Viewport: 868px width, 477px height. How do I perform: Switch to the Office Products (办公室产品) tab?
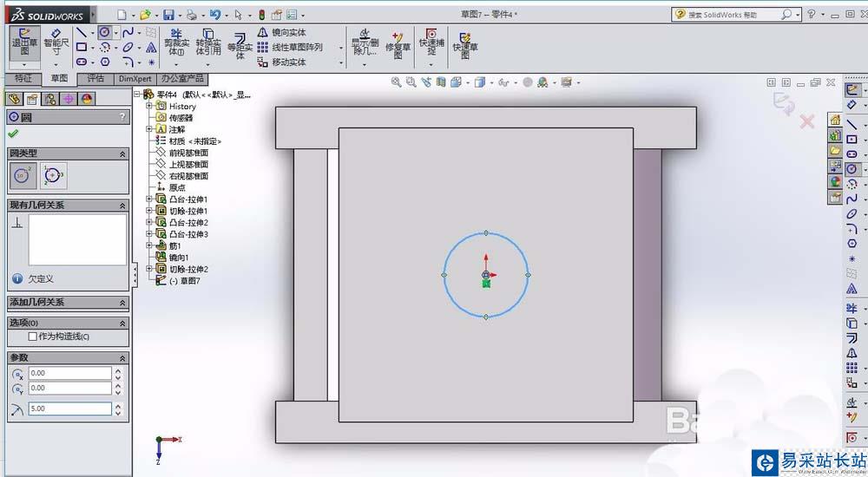(183, 79)
